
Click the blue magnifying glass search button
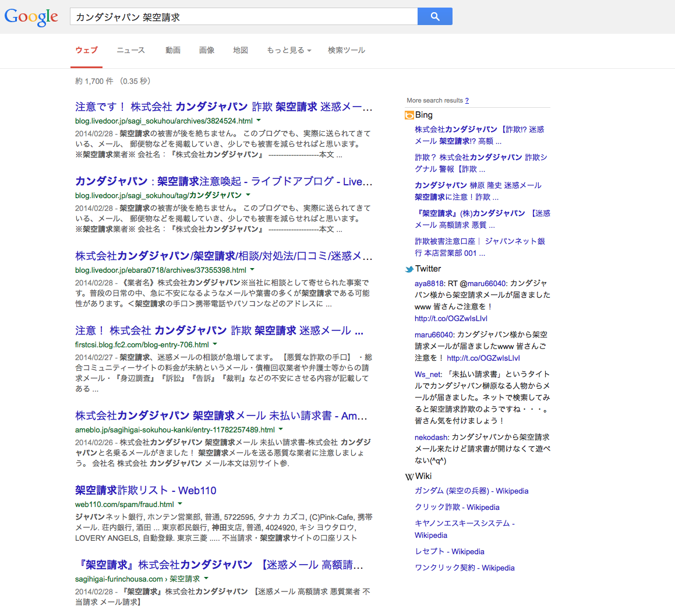point(435,16)
